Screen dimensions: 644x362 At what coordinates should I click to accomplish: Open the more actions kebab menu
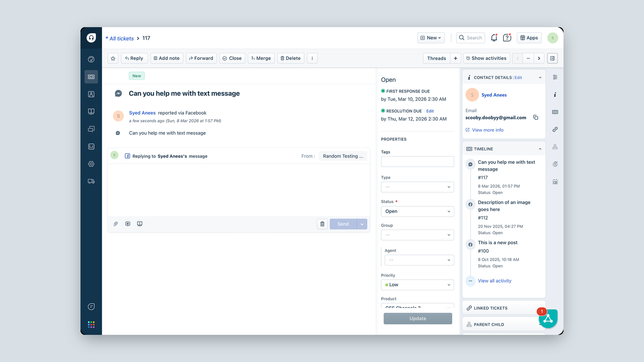pyautogui.click(x=312, y=58)
